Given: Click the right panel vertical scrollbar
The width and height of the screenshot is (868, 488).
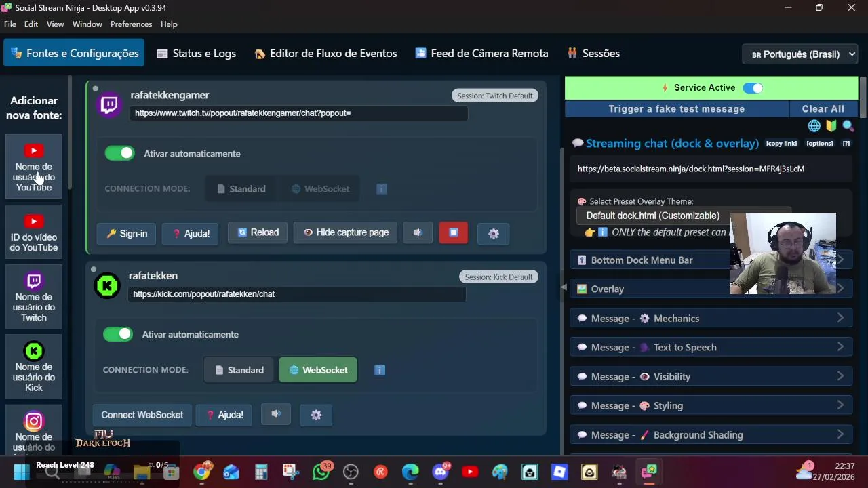Looking at the screenshot, I should pyautogui.click(x=863, y=96).
